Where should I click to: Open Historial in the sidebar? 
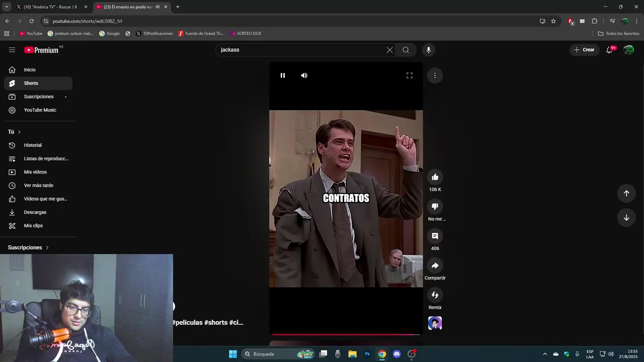[x=38, y=145]
